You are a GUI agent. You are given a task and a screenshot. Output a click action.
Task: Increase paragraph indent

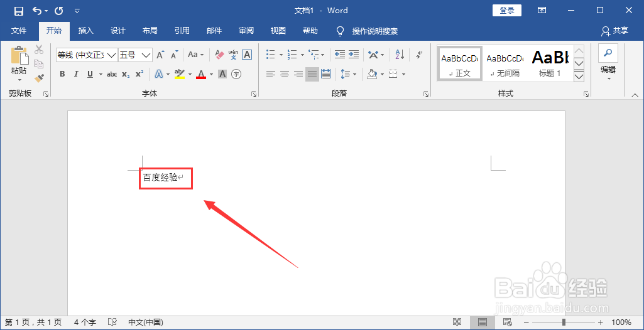pyautogui.click(x=354, y=55)
